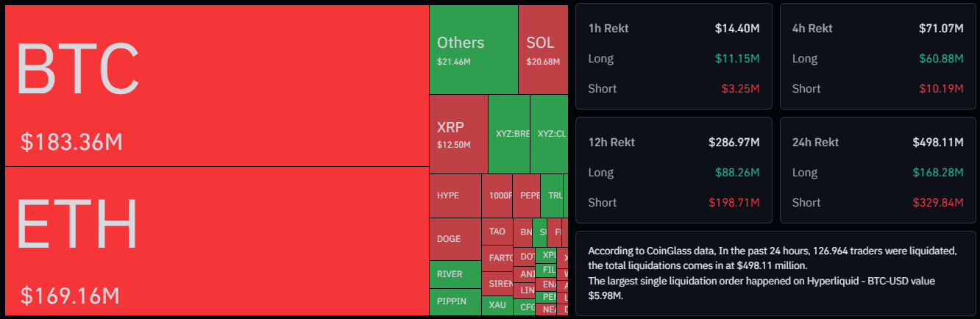Click the XYZ:CL green tile

[549, 134]
